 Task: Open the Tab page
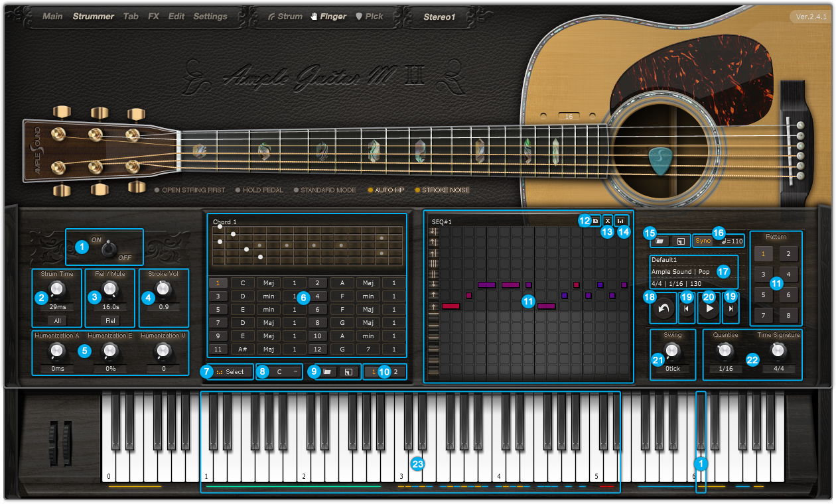coord(131,17)
